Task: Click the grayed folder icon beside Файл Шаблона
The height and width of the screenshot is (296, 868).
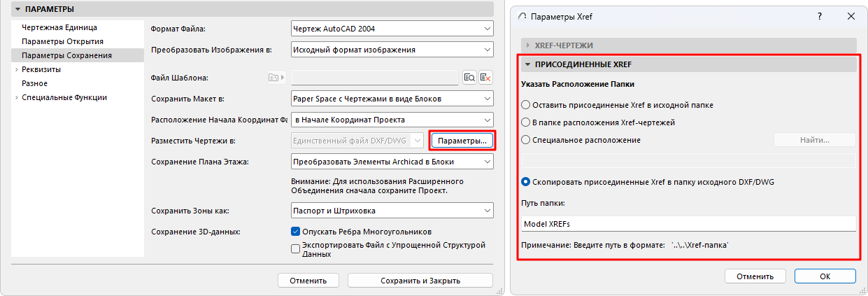Action: point(276,77)
